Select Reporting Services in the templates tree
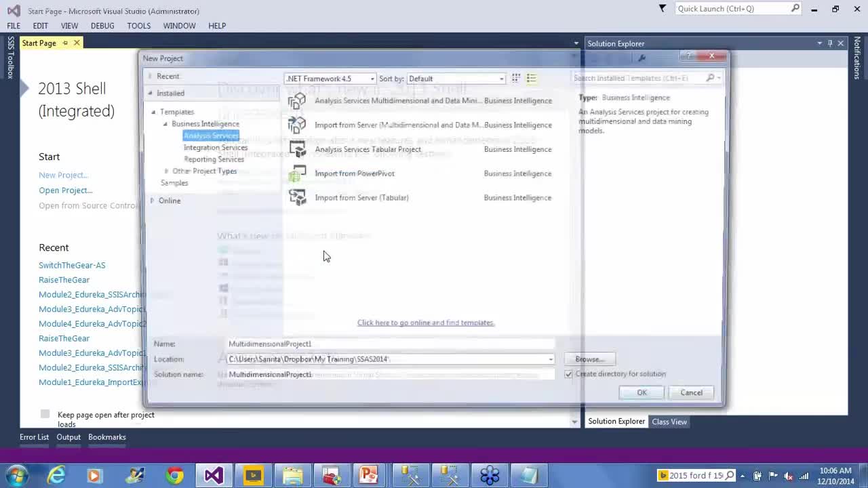 pos(214,159)
